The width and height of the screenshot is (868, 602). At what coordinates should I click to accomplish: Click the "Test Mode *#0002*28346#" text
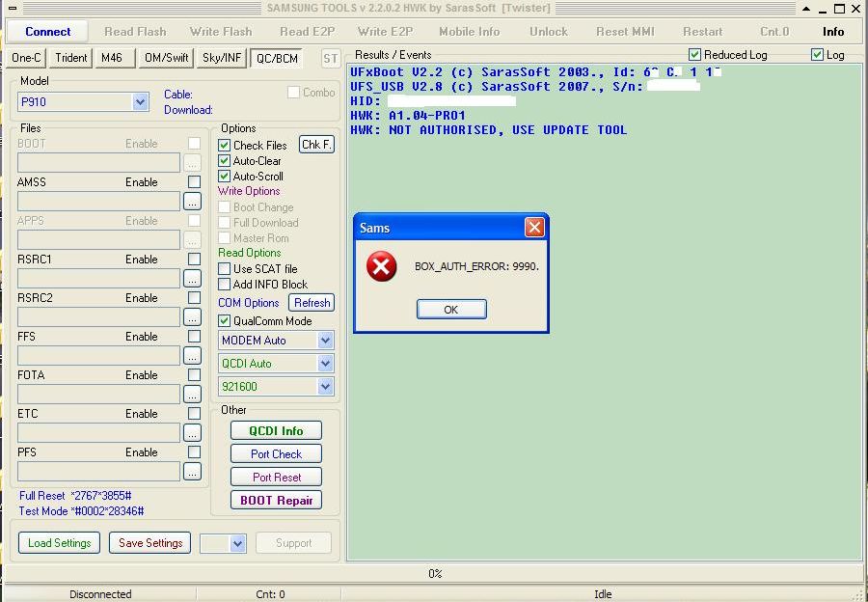point(81,511)
